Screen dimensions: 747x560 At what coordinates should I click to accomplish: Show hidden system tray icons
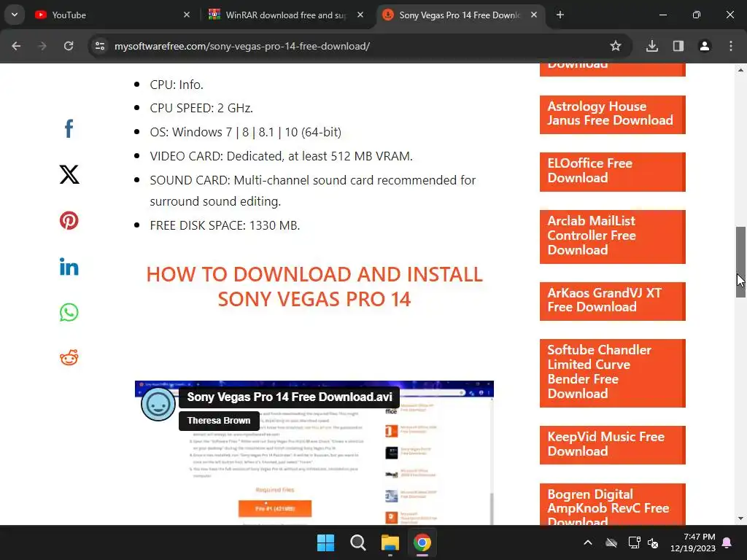[x=588, y=542]
